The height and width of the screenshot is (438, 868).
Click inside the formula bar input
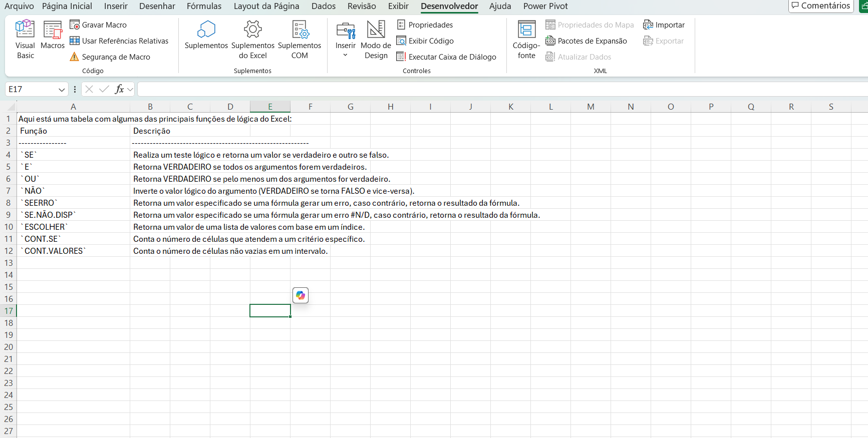[502, 89]
